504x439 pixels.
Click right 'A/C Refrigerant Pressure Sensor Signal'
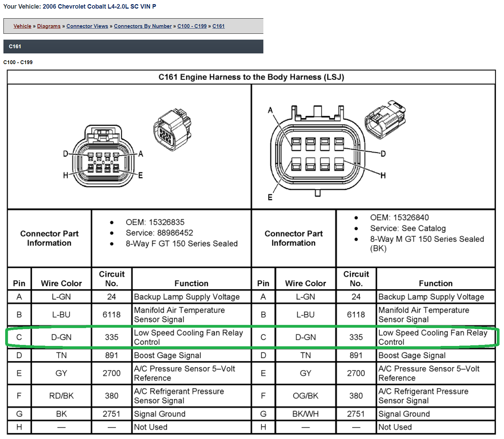[423, 396]
